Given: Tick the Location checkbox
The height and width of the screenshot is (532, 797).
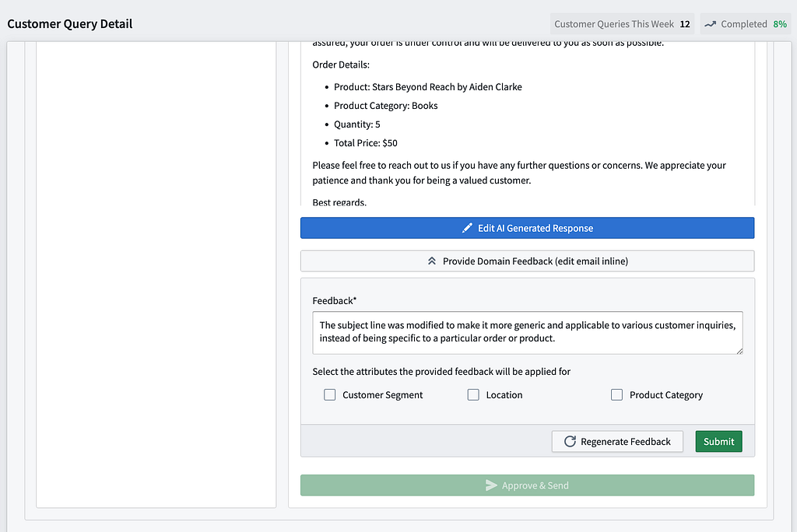Looking at the screenshot, I should click(473, 395).
